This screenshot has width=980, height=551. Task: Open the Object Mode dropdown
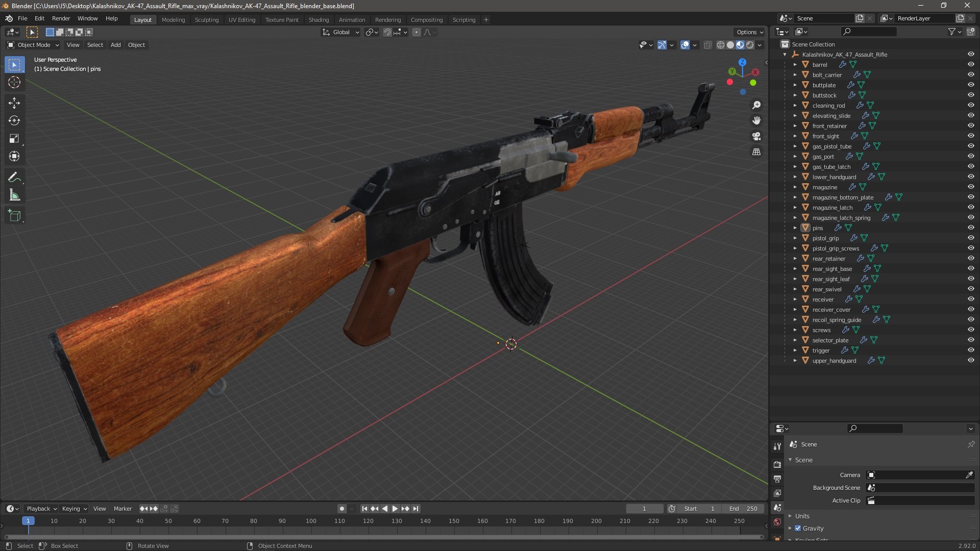pyautogui.click(x=33, y=45)
